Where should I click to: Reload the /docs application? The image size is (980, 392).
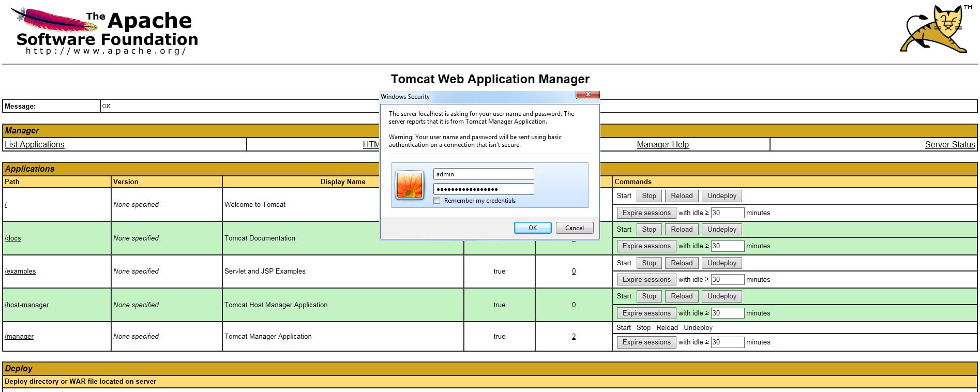click(x=682, y=230)
